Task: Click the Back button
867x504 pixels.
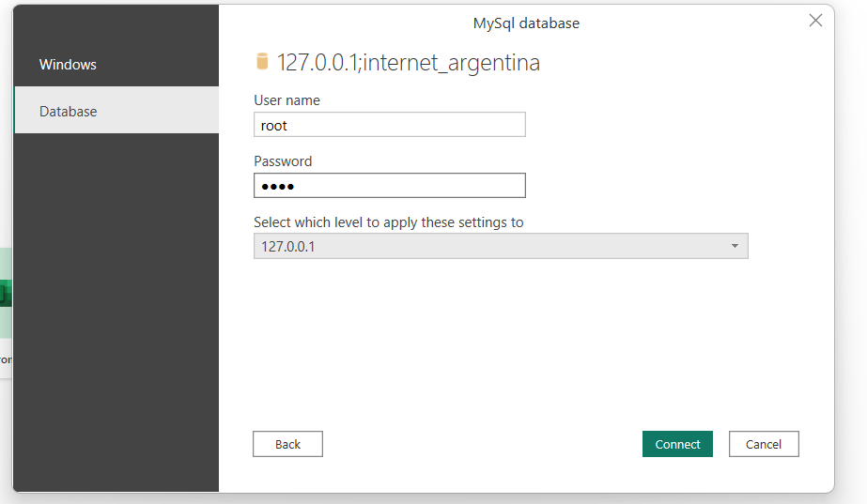Action: pos(287,444)
